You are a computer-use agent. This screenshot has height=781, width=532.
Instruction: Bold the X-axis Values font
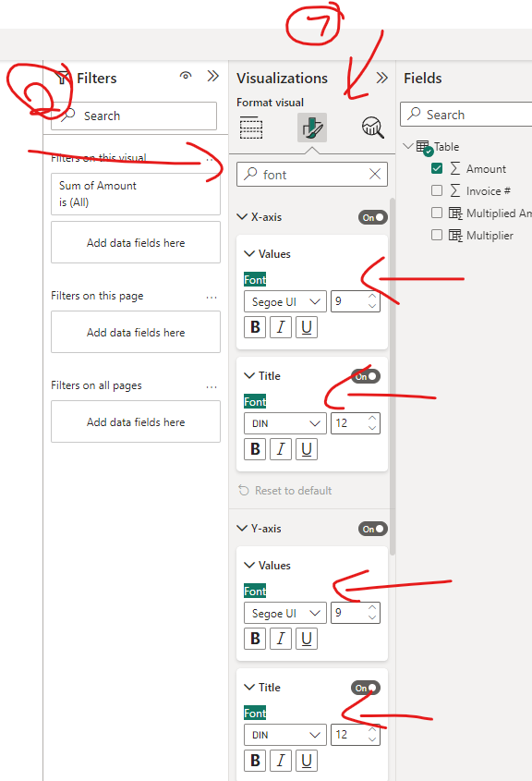coord(255,327)
